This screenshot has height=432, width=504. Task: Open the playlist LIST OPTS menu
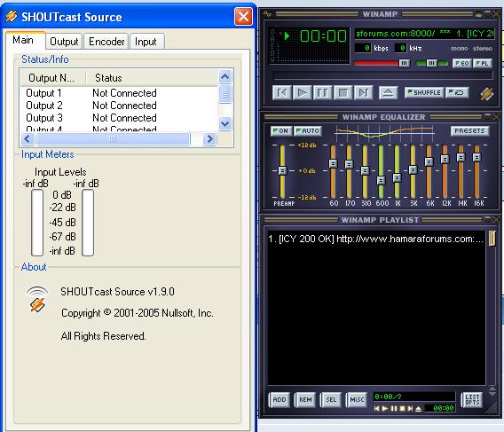pos(472,399)
